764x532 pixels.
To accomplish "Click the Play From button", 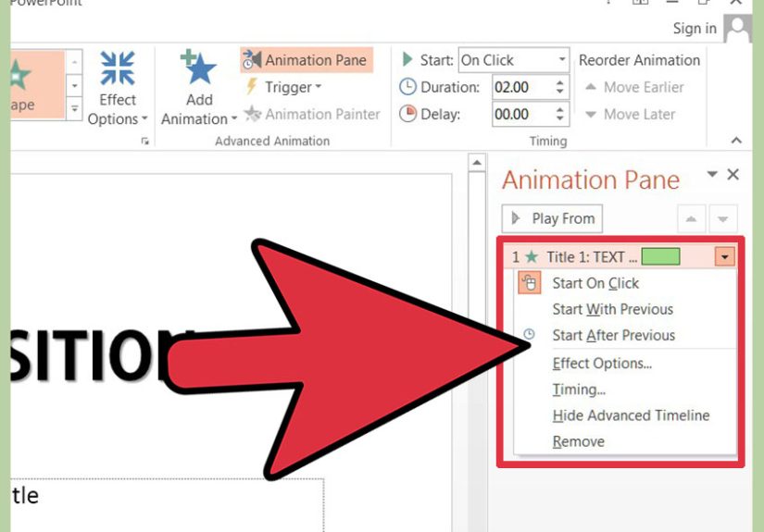I will pos(552,218).
